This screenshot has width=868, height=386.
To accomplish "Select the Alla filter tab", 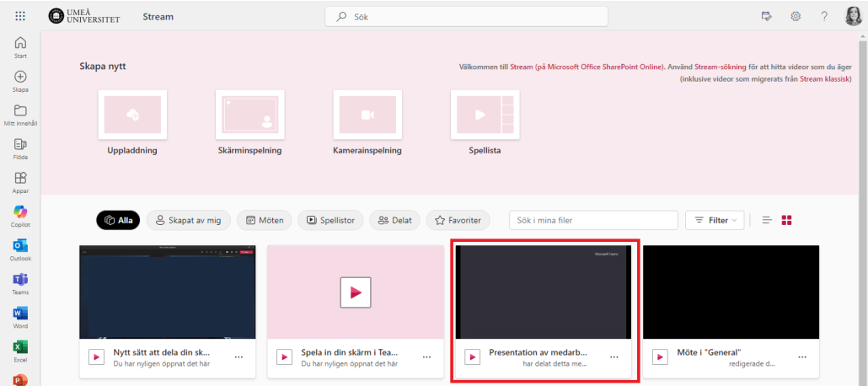I will coord(118,221).
